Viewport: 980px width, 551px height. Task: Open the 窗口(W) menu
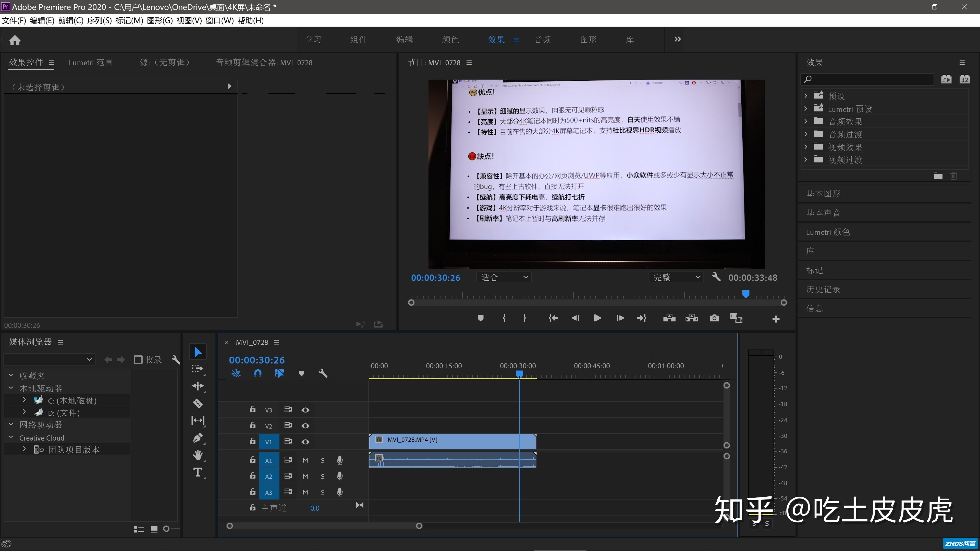click(x=219, y=20)
